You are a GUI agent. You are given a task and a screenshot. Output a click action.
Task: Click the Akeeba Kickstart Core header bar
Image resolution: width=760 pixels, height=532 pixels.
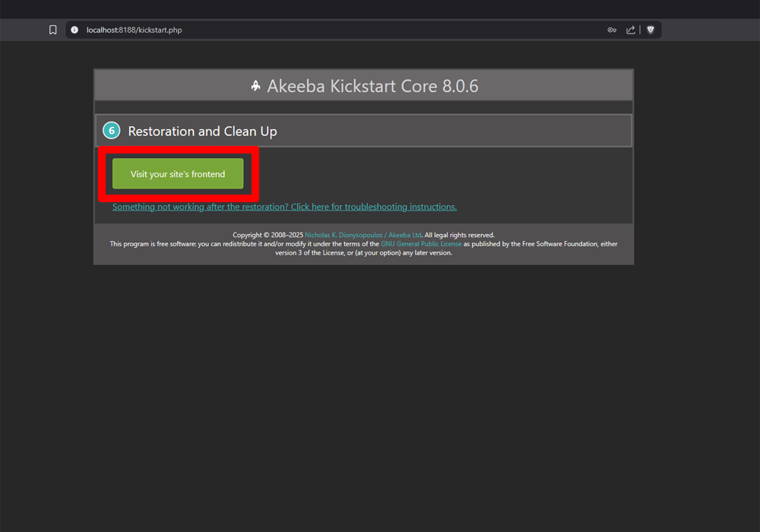pos(363,86)
